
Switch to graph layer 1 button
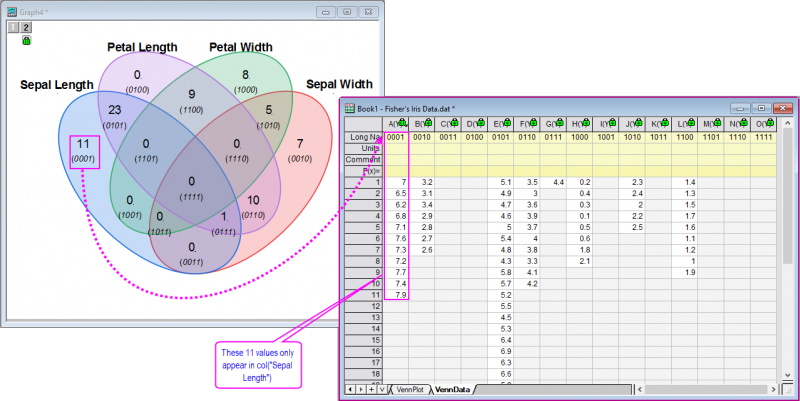[x=12, y=28]
